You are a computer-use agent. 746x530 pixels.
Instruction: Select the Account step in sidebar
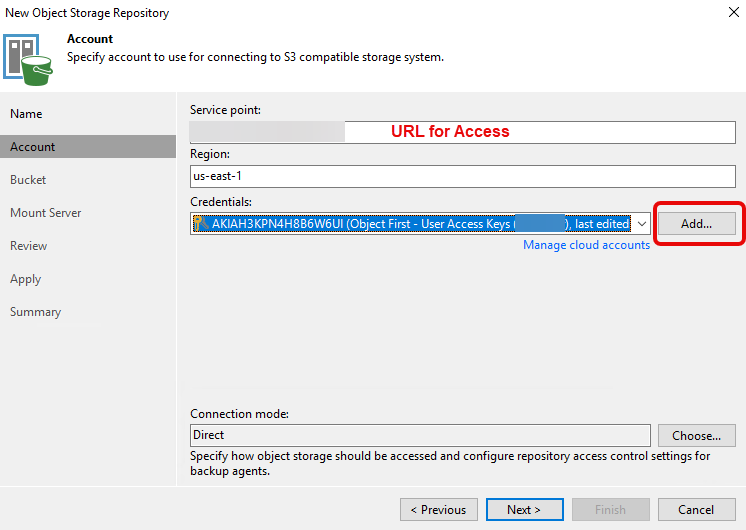pos(33,147)
